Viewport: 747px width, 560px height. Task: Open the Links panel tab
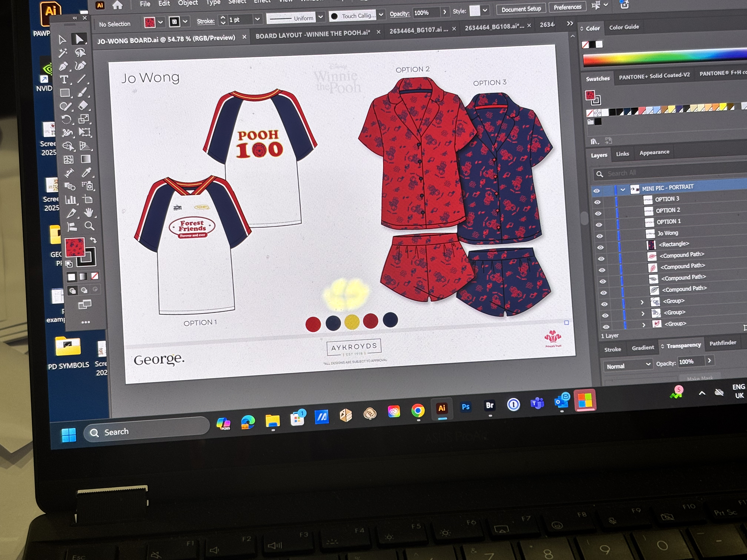click(622, 154)
